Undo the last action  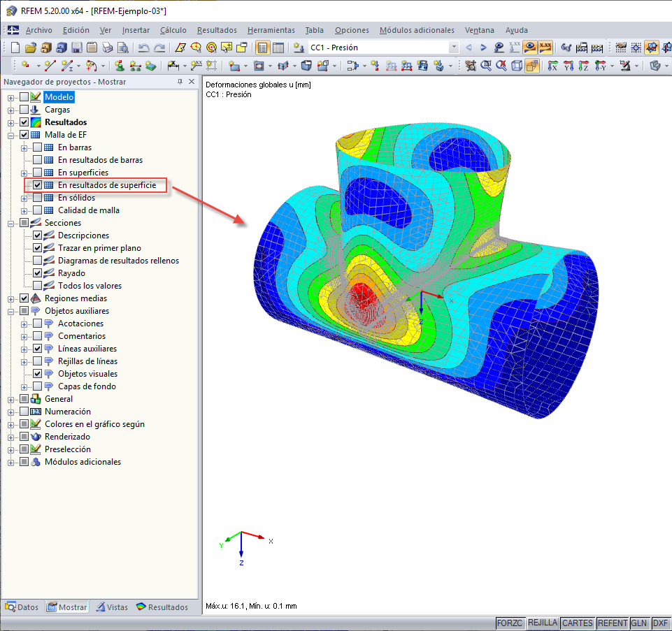click(143, 48)
